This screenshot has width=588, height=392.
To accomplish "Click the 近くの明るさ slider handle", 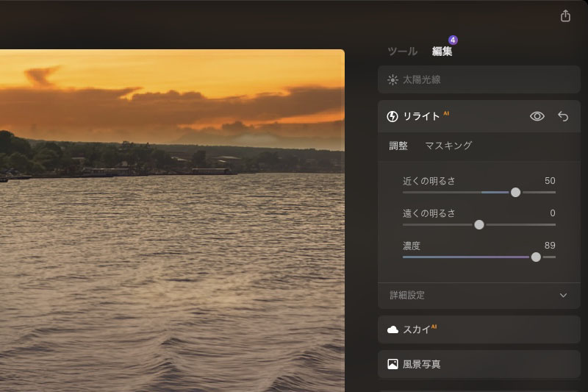I will click(516, 193).
